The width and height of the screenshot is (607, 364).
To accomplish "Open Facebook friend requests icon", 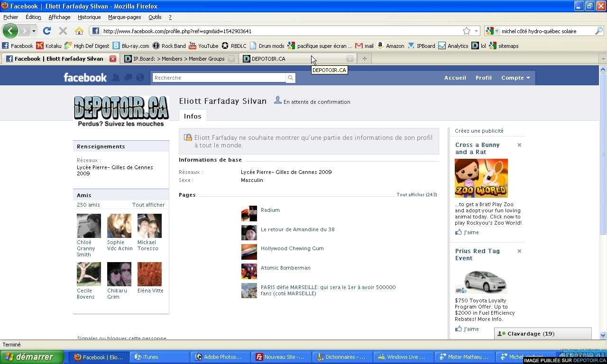I will pos(116,78).
